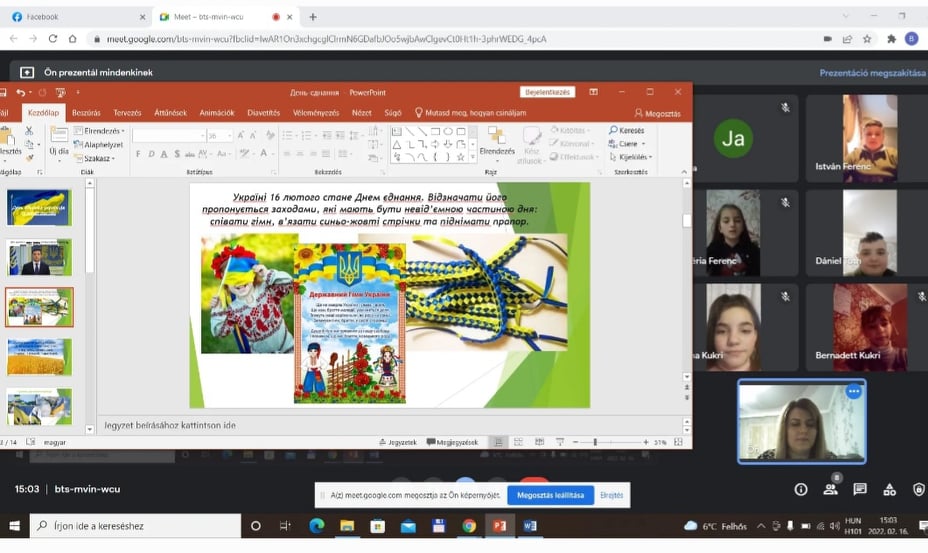Viewport: 928px width, 553px height.
Task: Open the Meet chat panel
Action: (x=860, y=489)
